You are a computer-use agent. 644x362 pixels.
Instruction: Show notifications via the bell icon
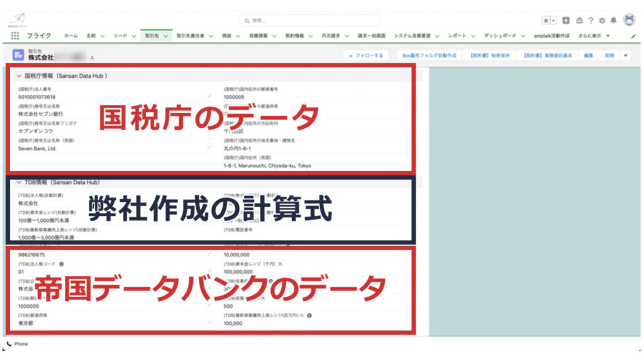[614, 21]
